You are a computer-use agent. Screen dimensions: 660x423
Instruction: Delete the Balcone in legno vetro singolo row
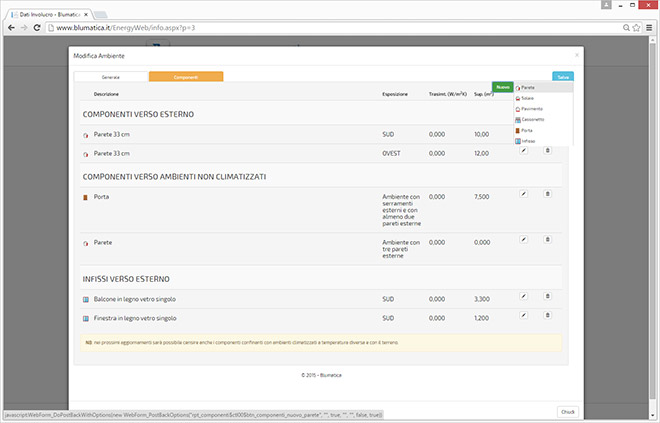[x=547, y=296]
